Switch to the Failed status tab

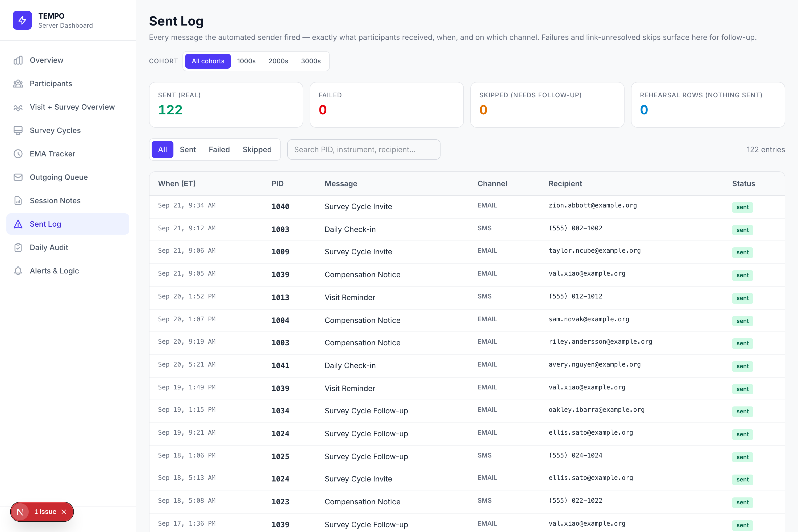coord(219,149)
